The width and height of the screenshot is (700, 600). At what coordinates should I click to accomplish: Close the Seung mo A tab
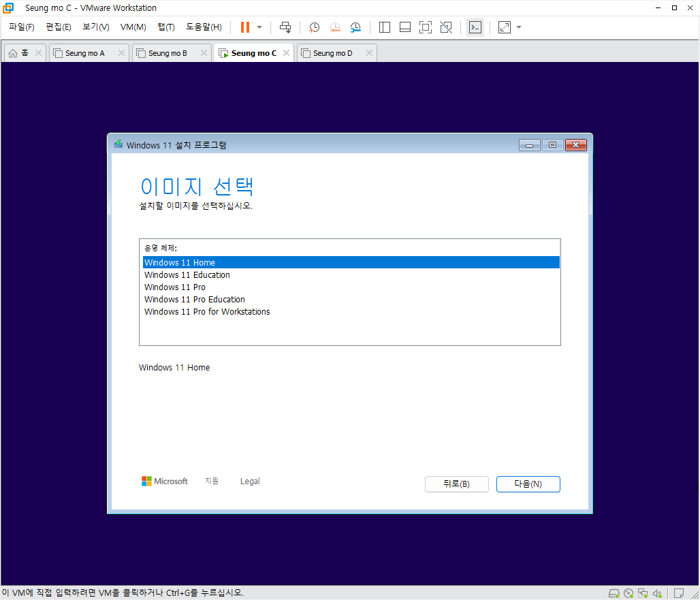point(121,53)
